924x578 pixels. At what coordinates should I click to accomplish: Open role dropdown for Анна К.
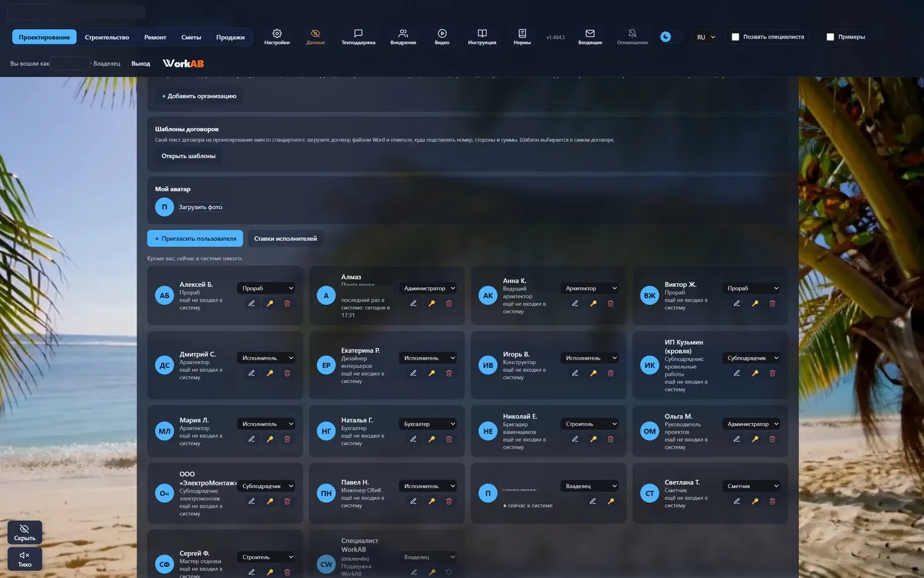pos(590,288)
